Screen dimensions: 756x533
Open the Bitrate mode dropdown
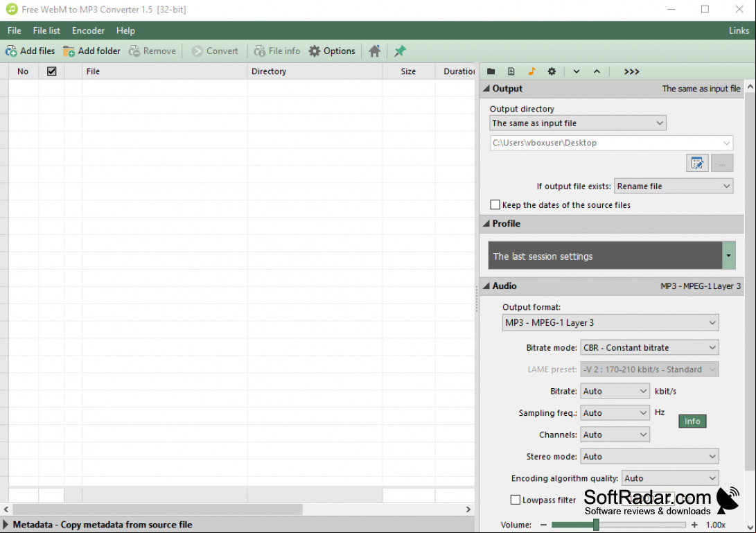649,348
